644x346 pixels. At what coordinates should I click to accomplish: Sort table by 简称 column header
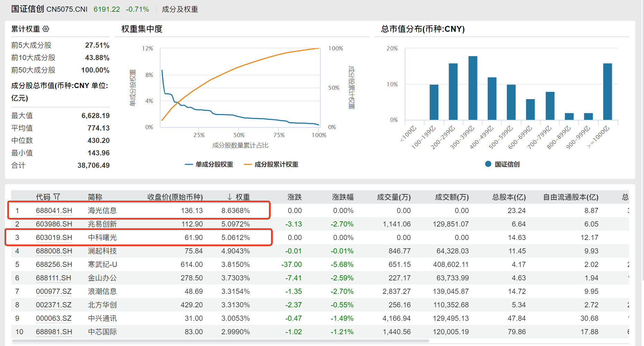pos(95,197)
